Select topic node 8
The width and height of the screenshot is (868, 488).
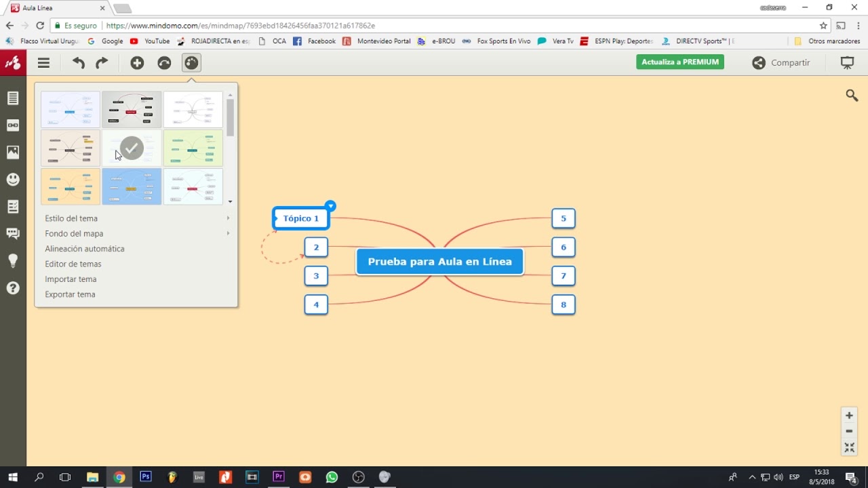click(x=564, y=305)
